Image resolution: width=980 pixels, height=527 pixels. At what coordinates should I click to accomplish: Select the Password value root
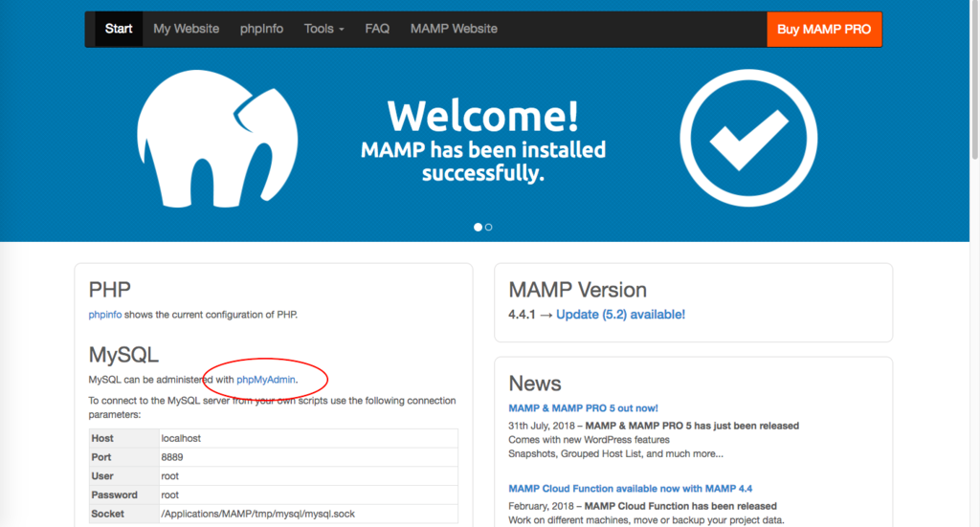point(170,494)
